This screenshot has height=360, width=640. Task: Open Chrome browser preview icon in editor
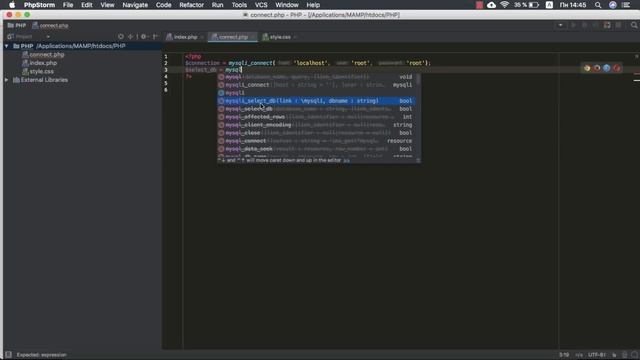tap(587, 68)
